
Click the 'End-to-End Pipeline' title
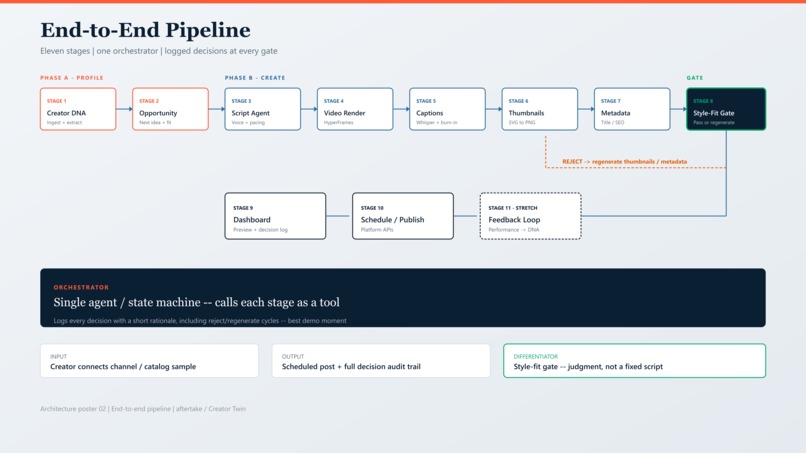145,30
